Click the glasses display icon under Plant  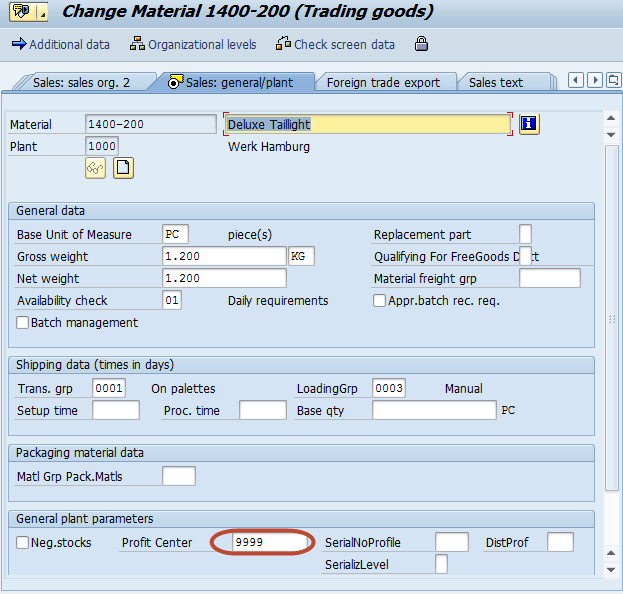tap(95, 168)
